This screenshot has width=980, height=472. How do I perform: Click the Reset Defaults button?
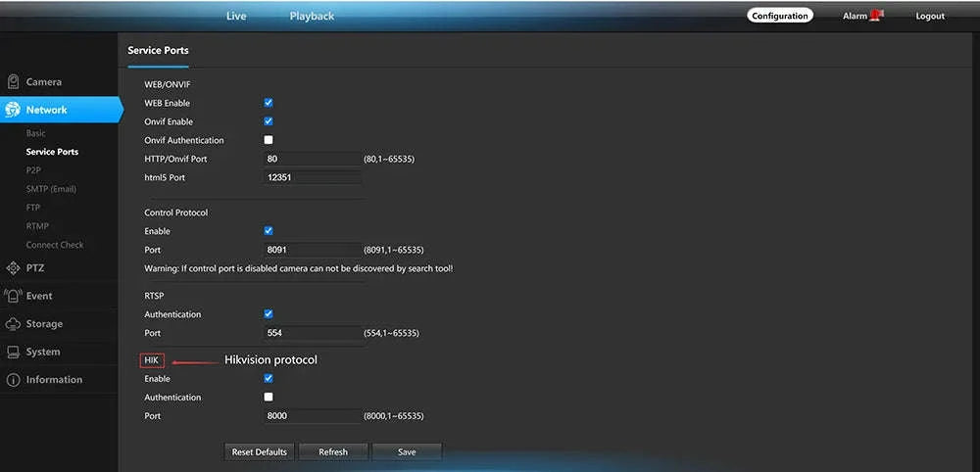pyautogui.click(x=260, y=452)
